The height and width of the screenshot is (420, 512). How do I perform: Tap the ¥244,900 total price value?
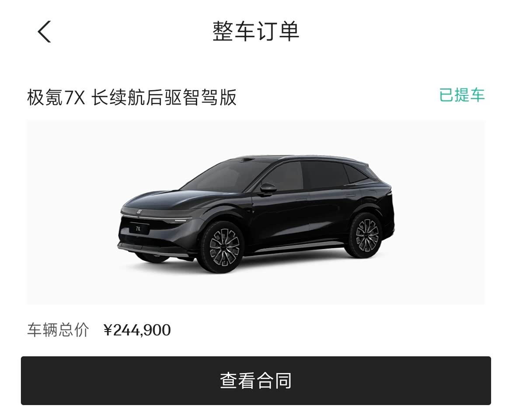[x=137, y=330]
